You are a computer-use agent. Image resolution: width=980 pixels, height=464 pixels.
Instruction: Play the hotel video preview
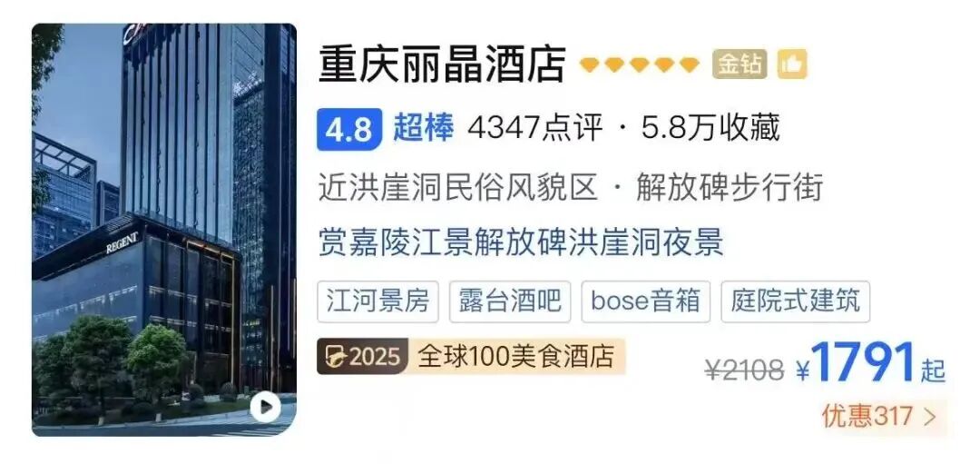click(265, 407)
